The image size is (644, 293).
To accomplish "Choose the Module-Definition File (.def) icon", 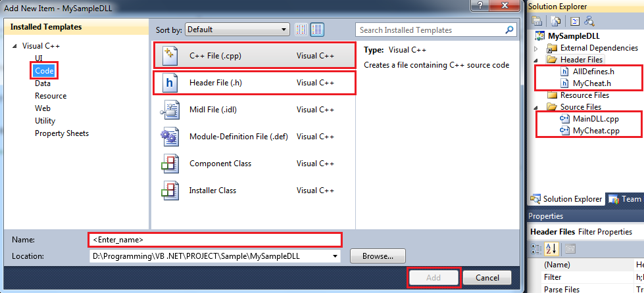I will coord(170,137).
